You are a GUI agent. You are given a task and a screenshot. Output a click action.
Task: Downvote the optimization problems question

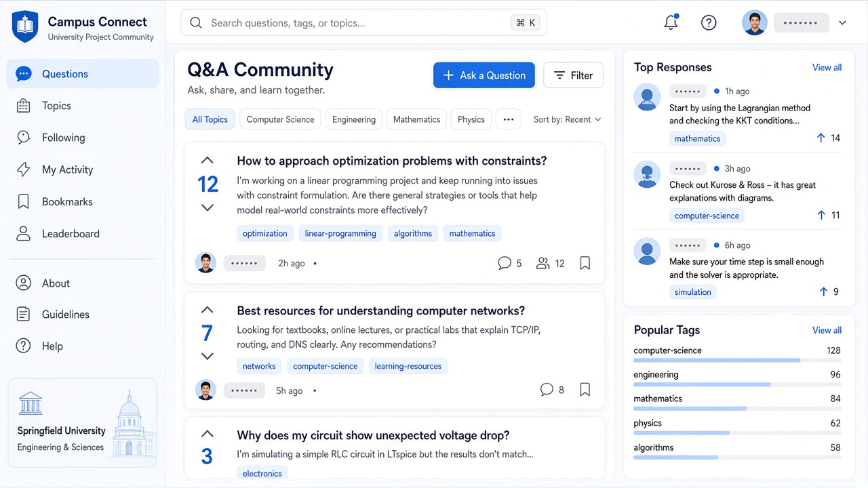(x=208, y=207)
